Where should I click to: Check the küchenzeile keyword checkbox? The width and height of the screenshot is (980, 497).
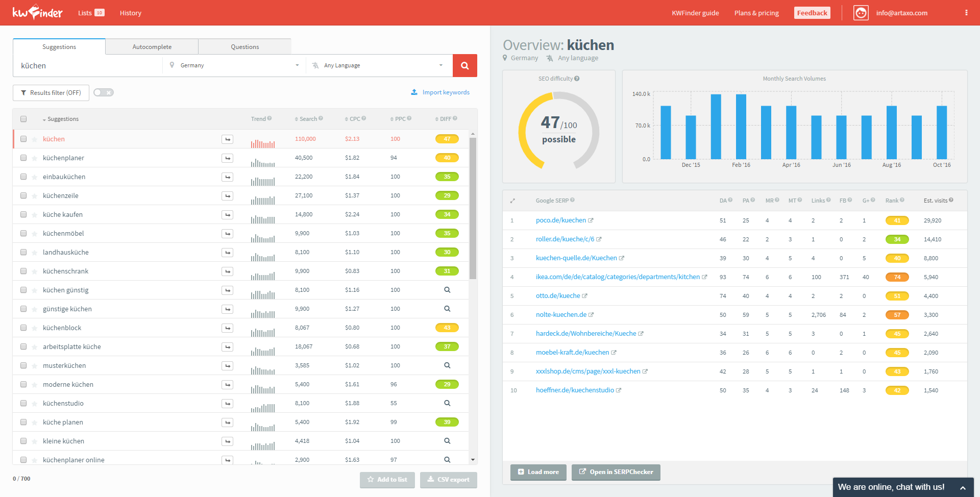tap(23, 195)
